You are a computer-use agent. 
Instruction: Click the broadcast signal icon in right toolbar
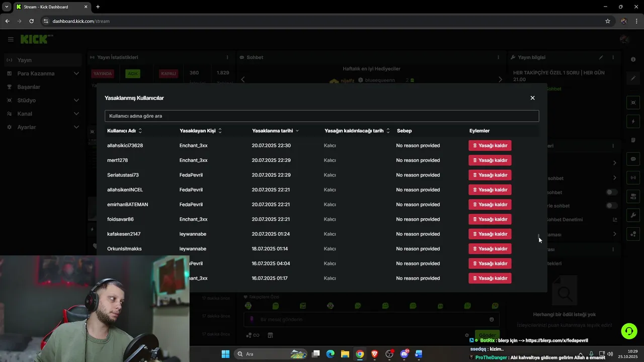click(x=633, y=177)
